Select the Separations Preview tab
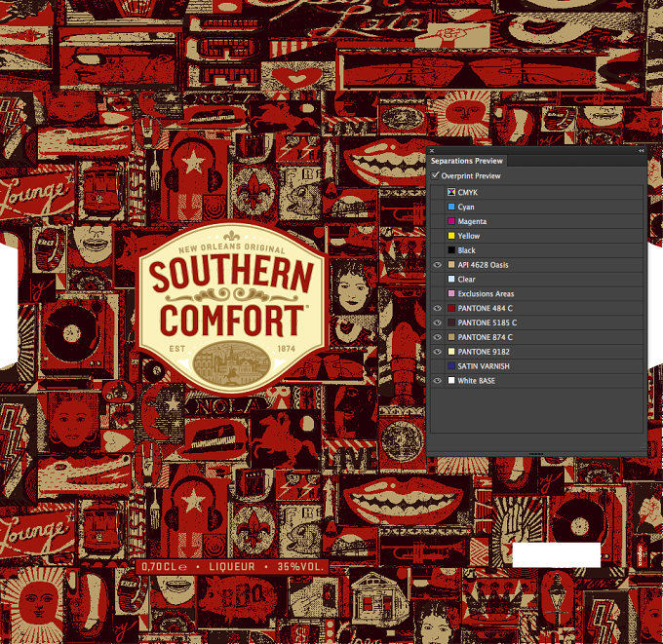 click(x=466, y=161)
